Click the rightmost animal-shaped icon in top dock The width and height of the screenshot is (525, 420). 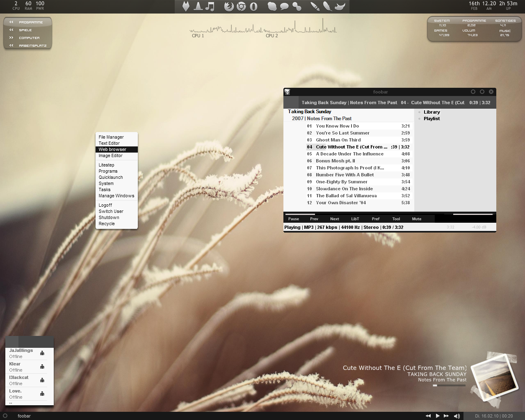(340, 6)
